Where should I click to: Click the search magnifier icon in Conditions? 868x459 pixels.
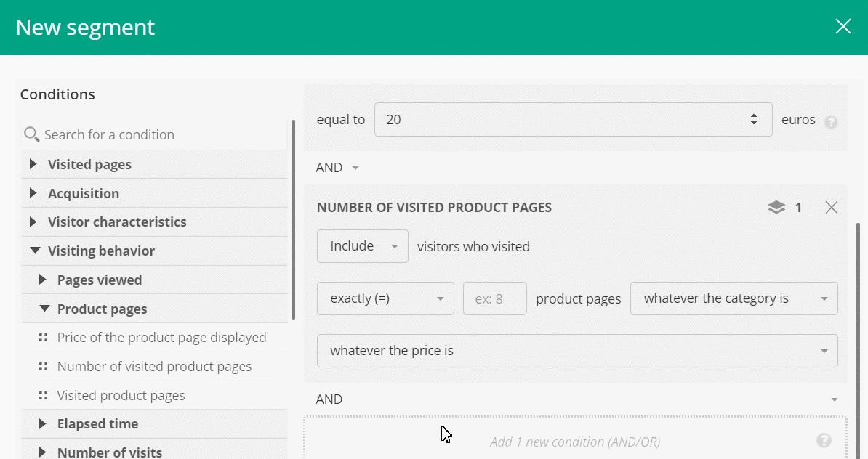click(31, 134)
